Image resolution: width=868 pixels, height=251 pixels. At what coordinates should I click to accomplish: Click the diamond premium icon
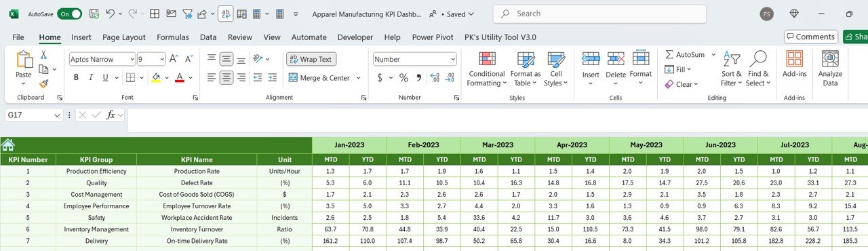click(x=794, y=14)
